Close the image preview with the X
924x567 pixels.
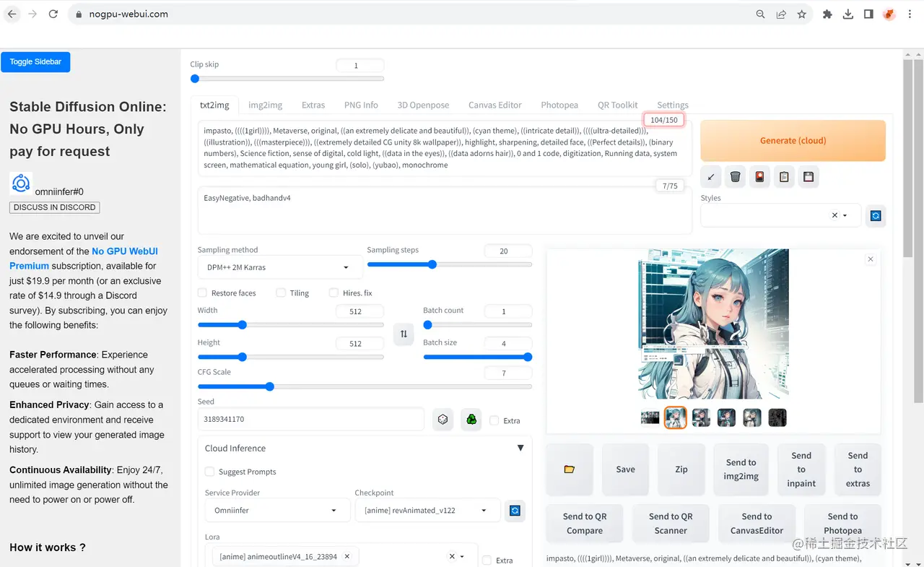coord(871,259)
